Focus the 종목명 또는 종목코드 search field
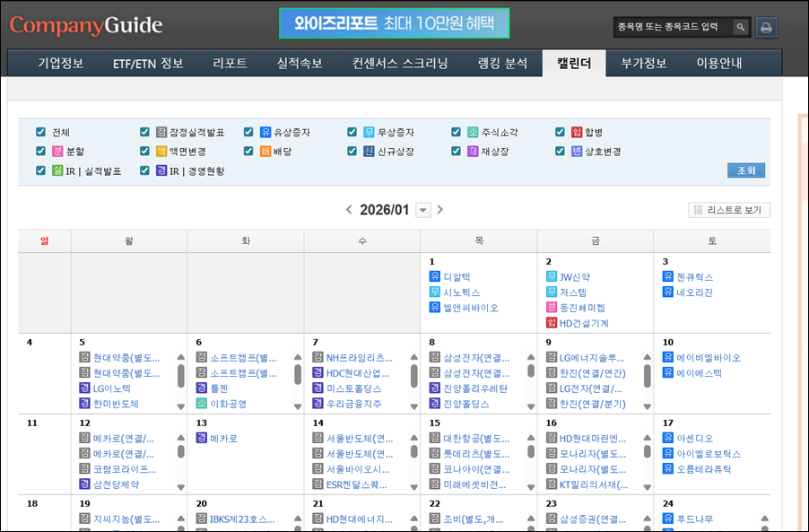This screenshot has height=532, width=809. pyautogui.click(x=674, y=27)
